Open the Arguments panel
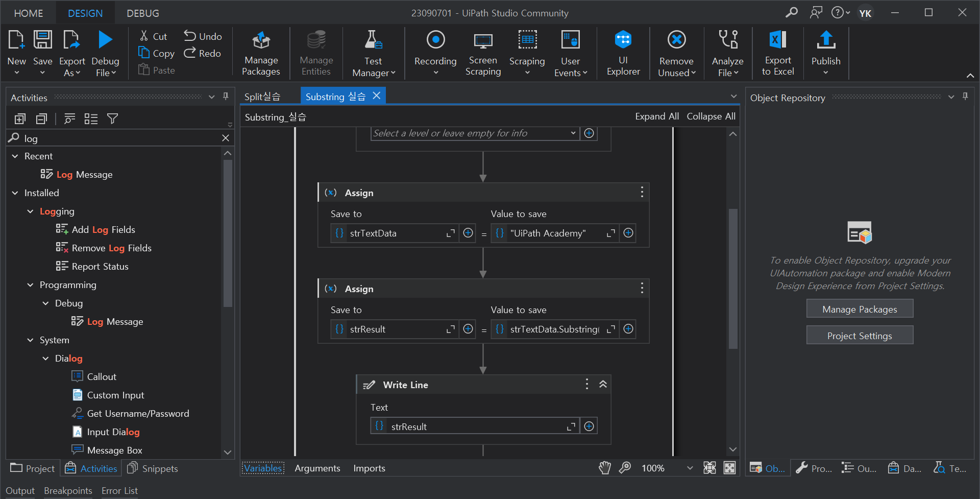 pos(317,468)
